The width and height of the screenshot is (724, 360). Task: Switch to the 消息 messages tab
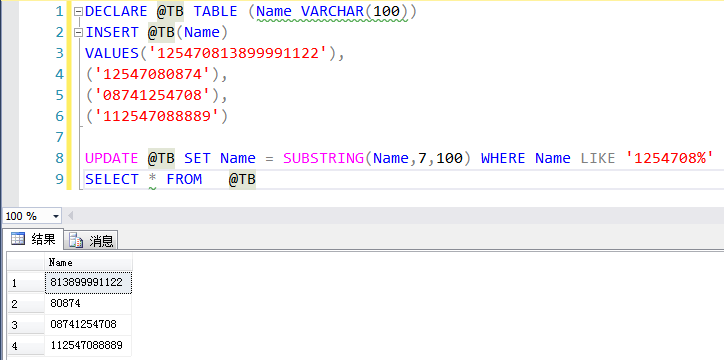coord(91,240)
